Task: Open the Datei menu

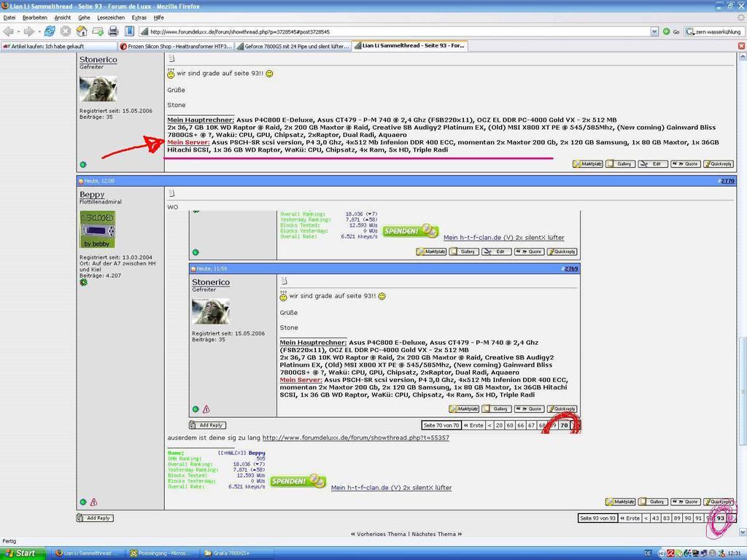Action: (9, 17)
